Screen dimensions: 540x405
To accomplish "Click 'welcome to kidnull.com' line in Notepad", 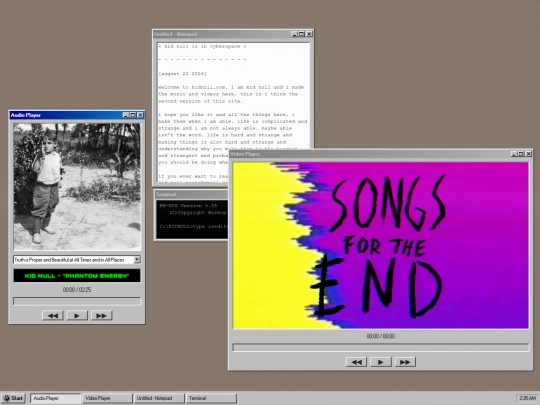I will point(231,87).
